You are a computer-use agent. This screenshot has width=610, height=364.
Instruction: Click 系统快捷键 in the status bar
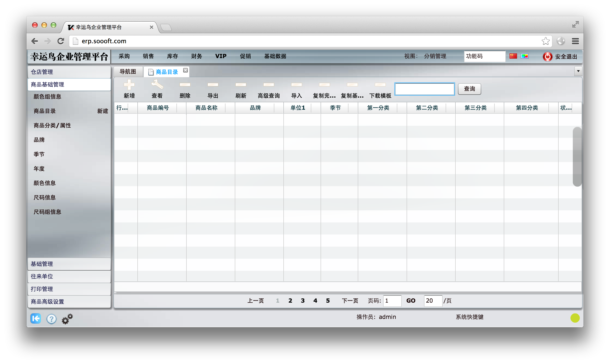(469, 317)
